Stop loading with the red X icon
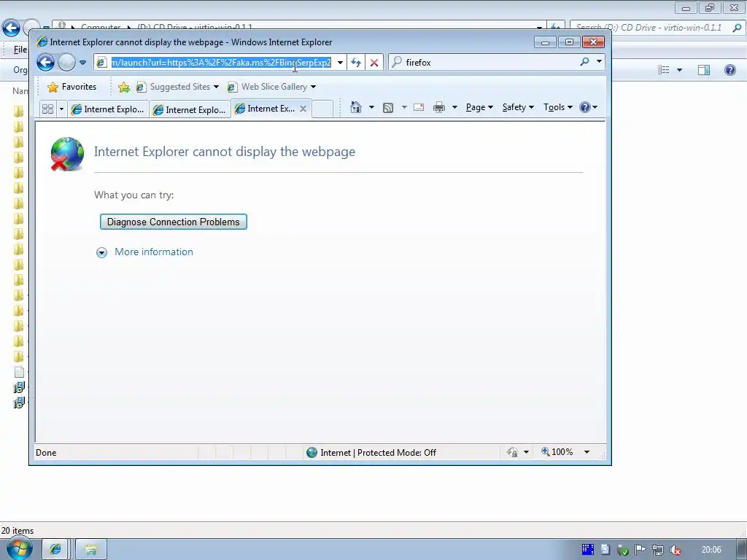Screen dimensions: 747x560 (374, 63)
